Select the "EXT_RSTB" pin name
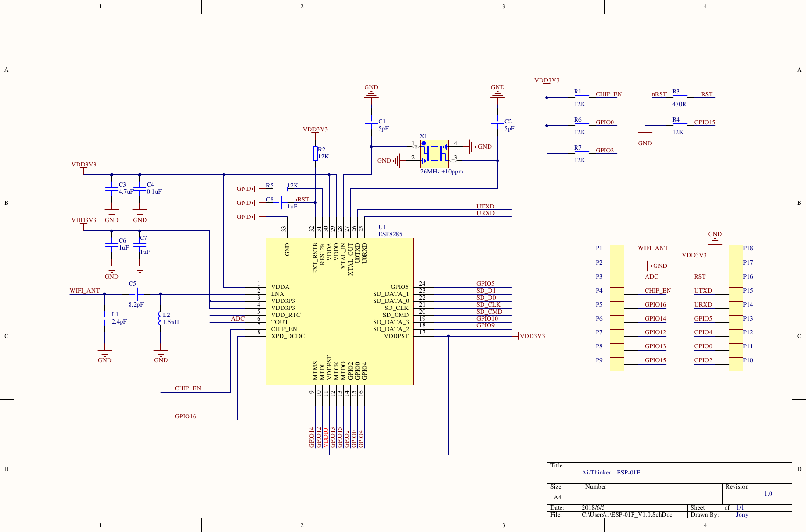 click(x=315, y=259)
